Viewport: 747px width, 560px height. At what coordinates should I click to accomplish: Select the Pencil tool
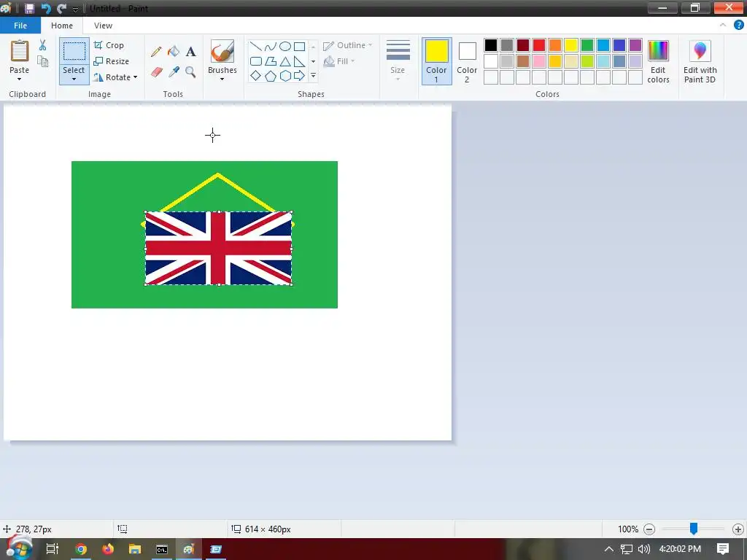point(156,52)
